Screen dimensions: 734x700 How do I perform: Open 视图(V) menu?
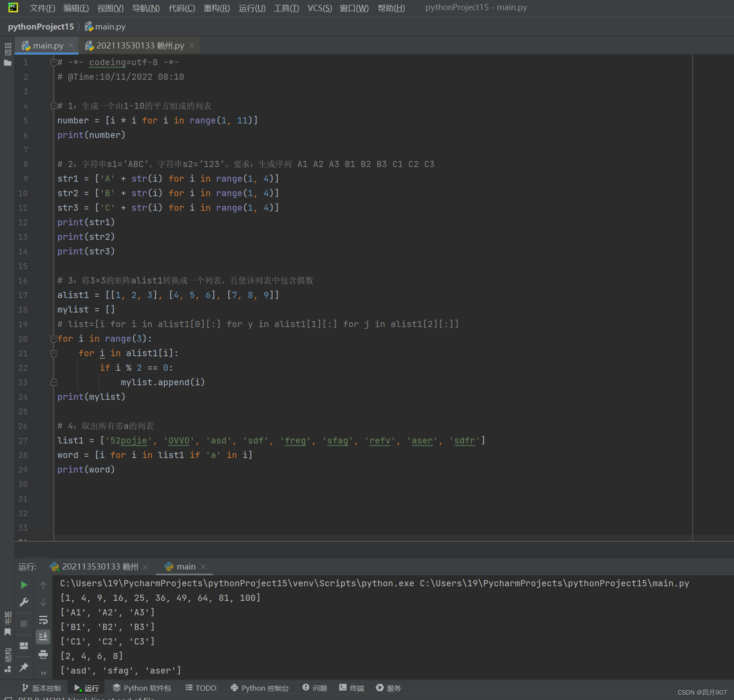click(110, 8)
